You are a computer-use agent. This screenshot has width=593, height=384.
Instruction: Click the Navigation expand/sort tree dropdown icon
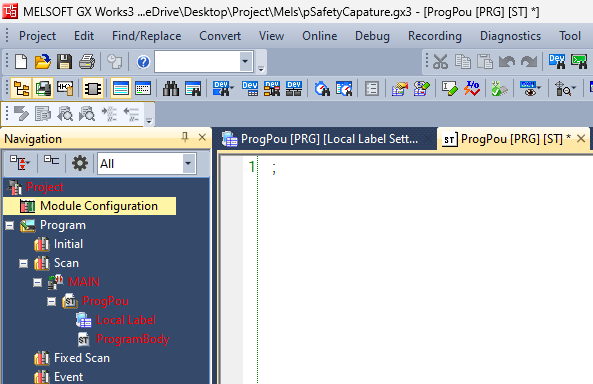(20, 163)
